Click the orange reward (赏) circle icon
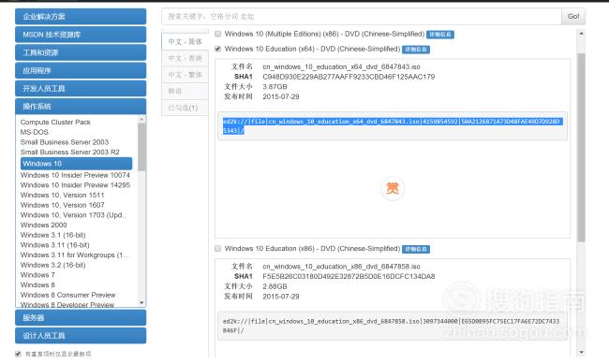The image size is (609, 364). point(393,188)
